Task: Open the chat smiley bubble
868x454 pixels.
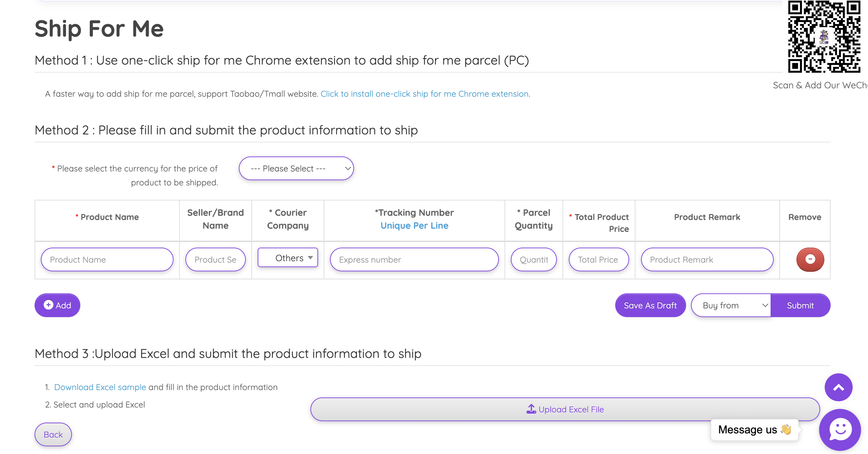Action: point(840,430)
